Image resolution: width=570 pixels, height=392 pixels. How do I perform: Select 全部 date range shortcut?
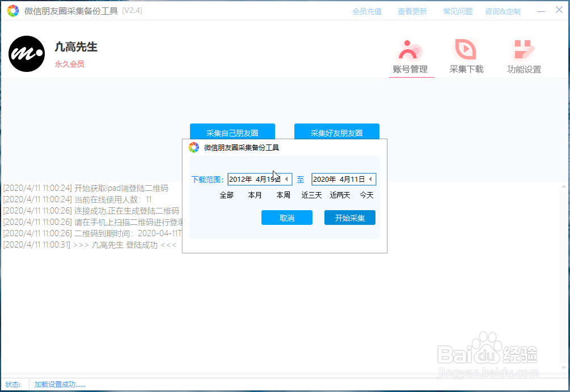click(x=226, y=195)
